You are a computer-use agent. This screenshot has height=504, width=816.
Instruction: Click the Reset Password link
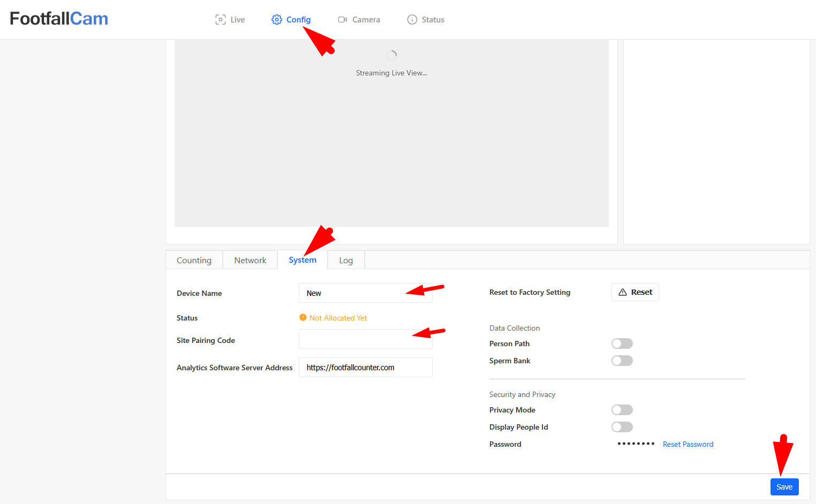pos(688,444)
